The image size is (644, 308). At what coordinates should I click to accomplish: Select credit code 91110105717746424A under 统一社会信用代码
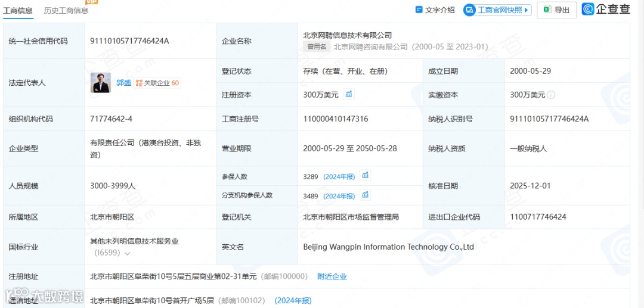click(x=130, y=41)
